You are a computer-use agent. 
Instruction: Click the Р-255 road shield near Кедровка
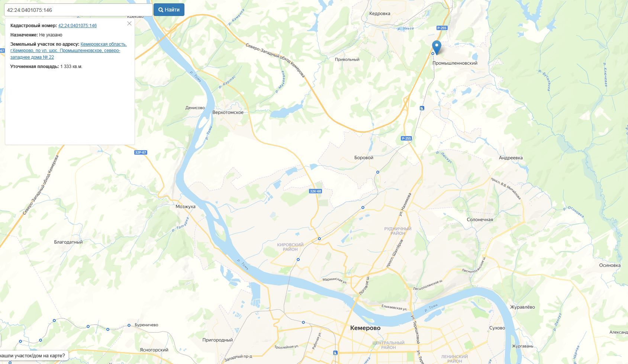[442, 28]
